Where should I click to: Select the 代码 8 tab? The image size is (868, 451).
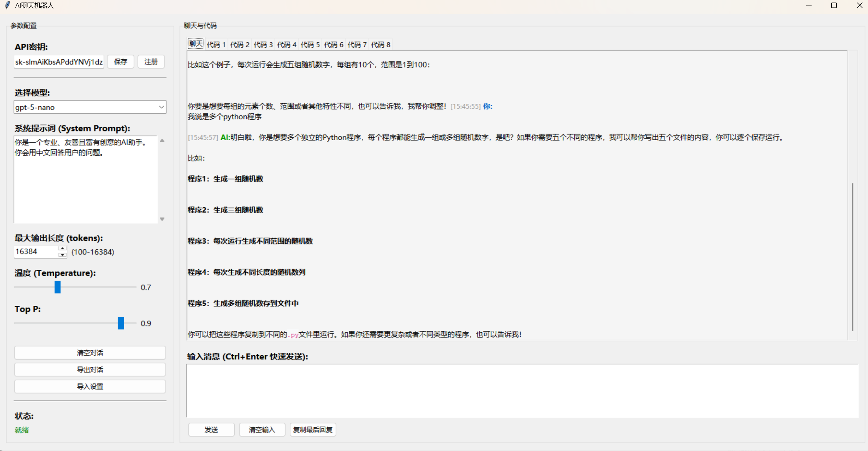[380, 44]
